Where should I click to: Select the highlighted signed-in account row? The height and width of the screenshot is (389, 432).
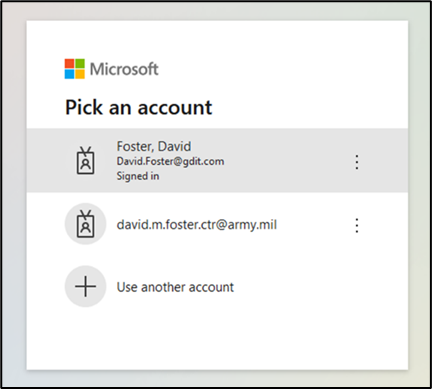217,160
